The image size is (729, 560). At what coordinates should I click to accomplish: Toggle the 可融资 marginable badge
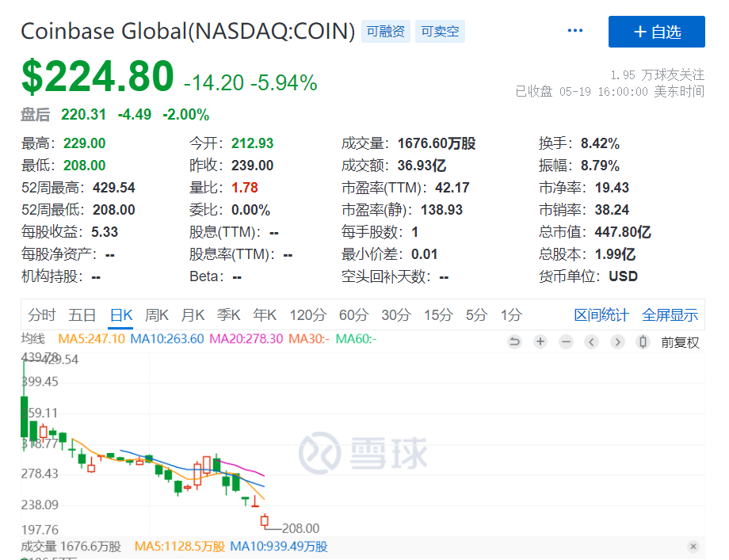385,31
